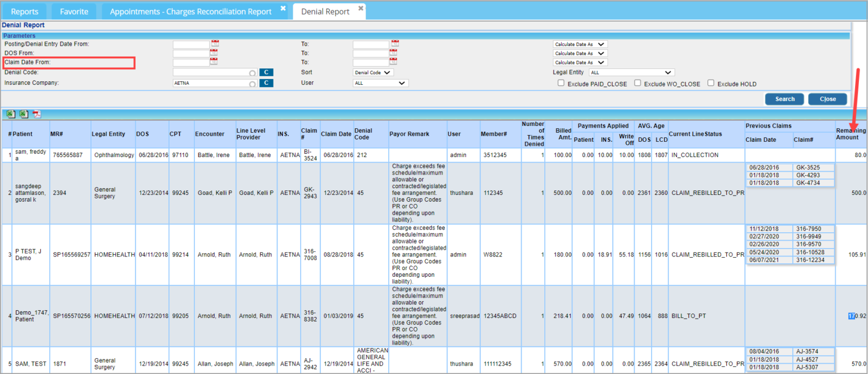Close the Denial Report tab
Screen dimensions: 868x374
point(359,8)
